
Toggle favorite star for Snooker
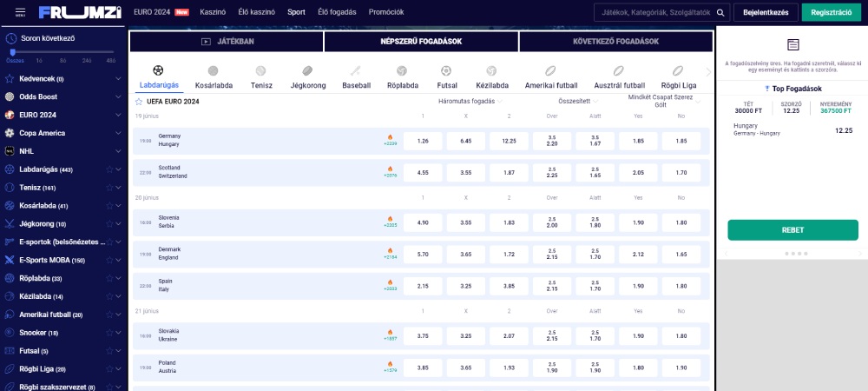point(108,333)
